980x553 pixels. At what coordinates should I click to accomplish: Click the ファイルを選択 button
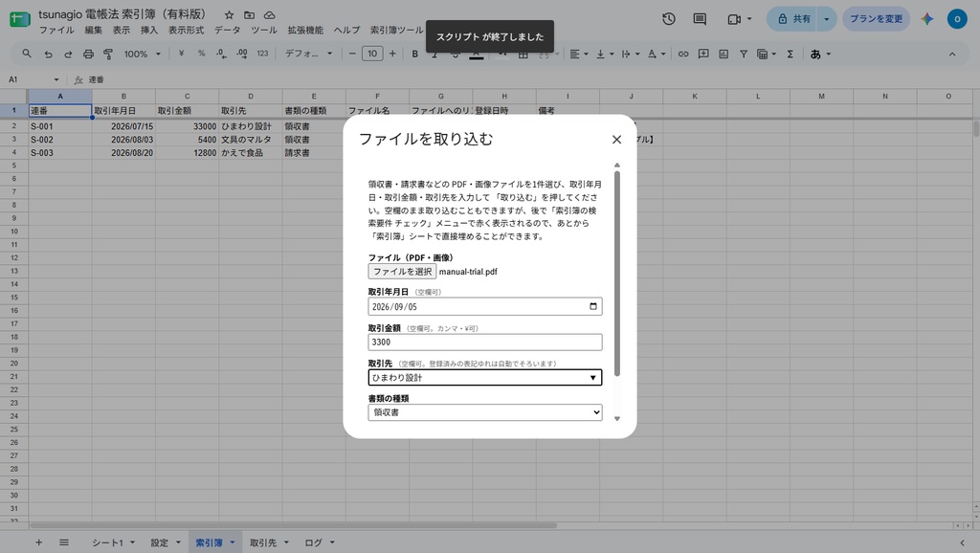point(402,271)
